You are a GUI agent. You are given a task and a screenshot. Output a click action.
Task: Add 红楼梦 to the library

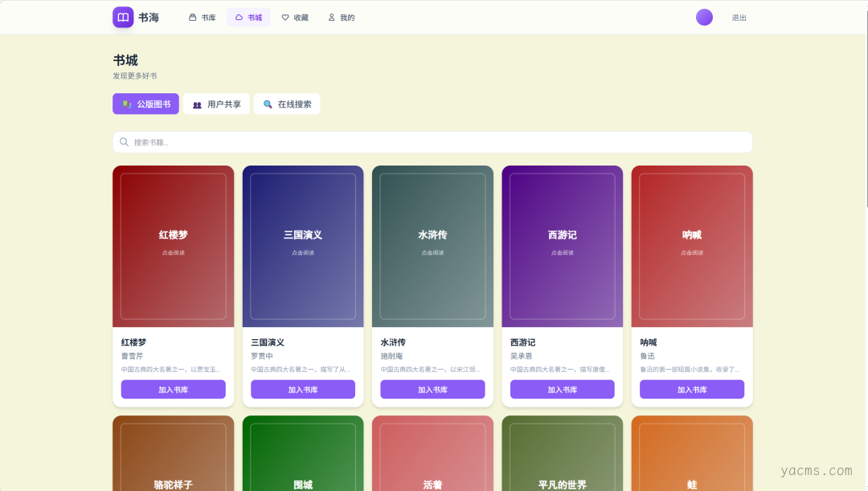point(174,390)
